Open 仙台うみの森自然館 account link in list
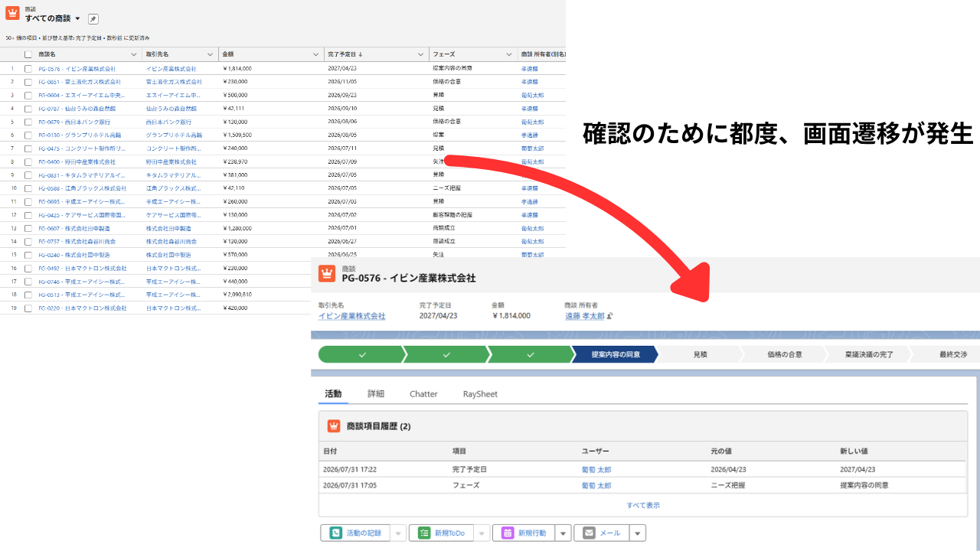This screenshot has width=980, height=551. point(173,109)
